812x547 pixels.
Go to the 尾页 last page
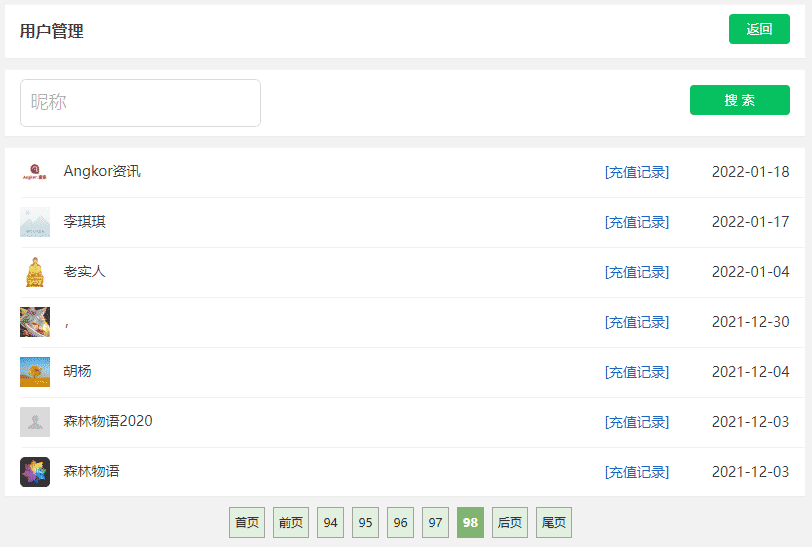pyautogui.click(x=554, y=522)
